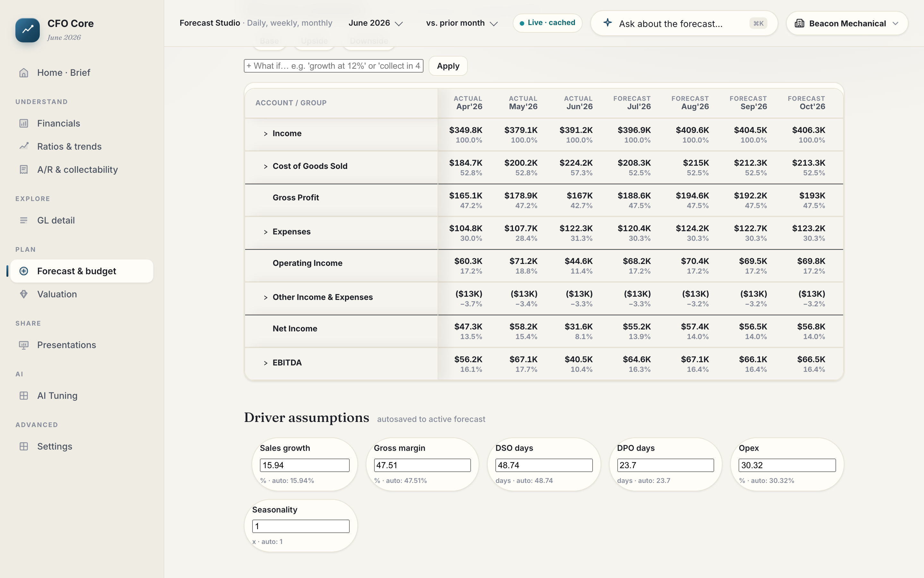The height and width of the screenshot is (578, 924).
Task: Click the DSO days input field
Action: tap(544, 465)
